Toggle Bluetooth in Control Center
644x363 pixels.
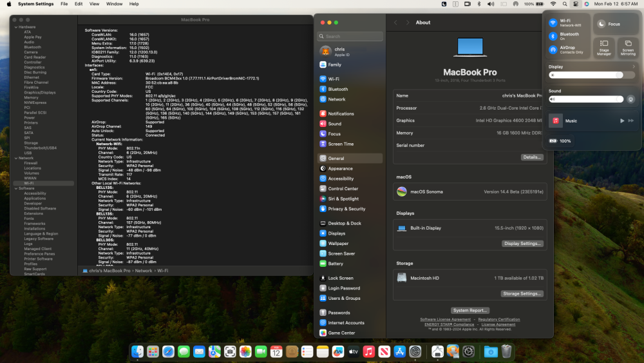click(x=553, y=36)
